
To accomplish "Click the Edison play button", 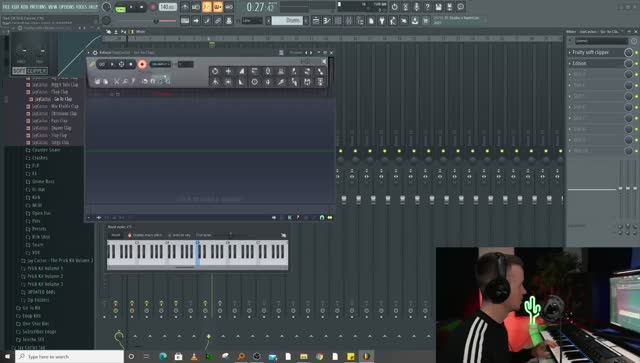I will click(x=112, y=64).
